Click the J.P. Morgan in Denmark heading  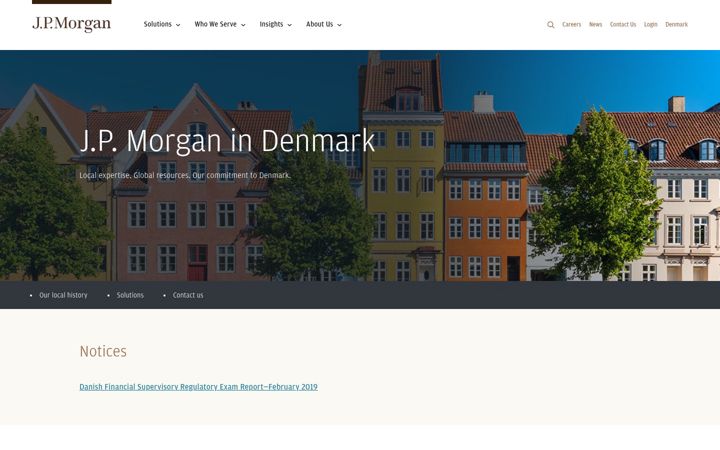pyautogui.click(x=227, y=141)
